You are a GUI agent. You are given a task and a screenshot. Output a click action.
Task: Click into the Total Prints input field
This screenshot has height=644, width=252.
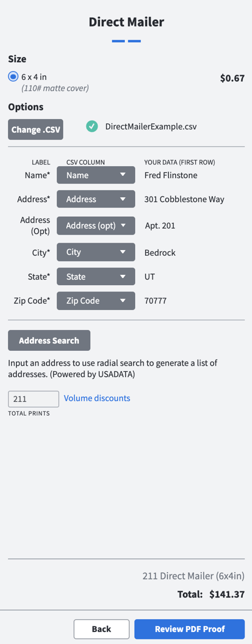34,399
